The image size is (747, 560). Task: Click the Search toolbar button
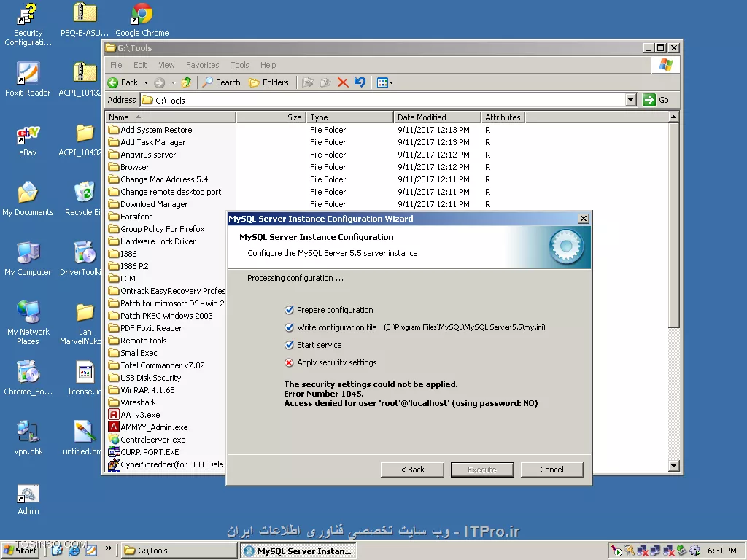click(x=221, y=82)
